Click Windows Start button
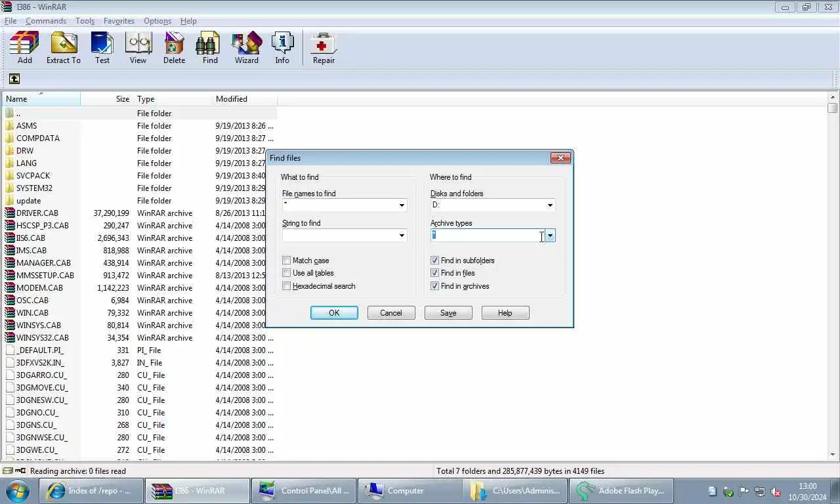This screenshot has height=504, width=840. tap(18, 490)
